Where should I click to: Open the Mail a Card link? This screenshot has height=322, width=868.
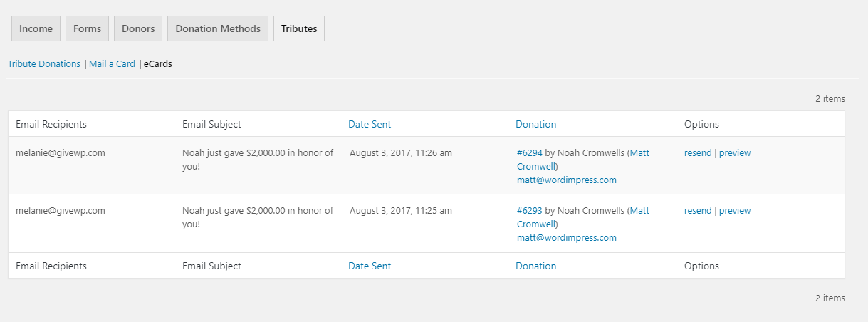(112, 64)
